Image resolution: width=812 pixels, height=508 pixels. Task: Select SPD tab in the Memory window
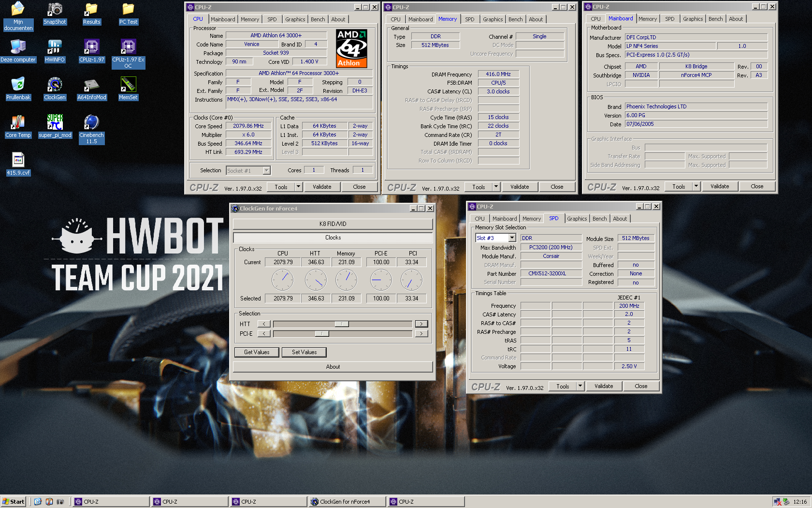click(x=470, y=19)
